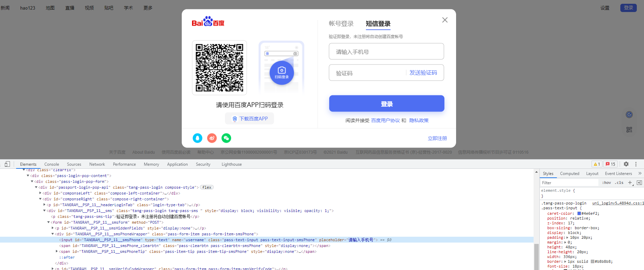Open the Memory tab in DevTools

[x=152, y=164]
